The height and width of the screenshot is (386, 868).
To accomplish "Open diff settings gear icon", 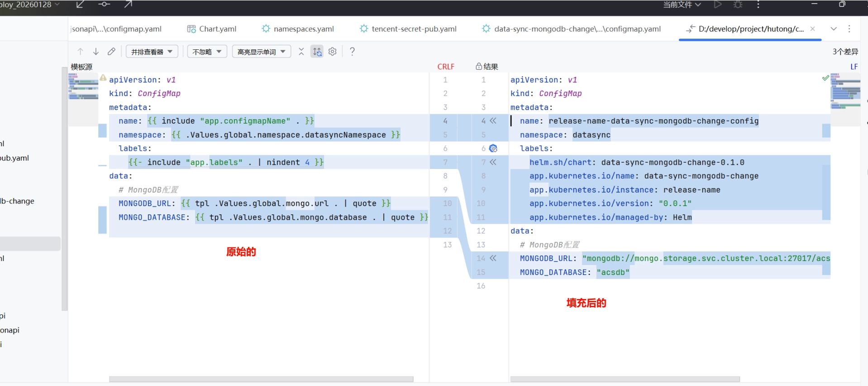I will [333, 52].
